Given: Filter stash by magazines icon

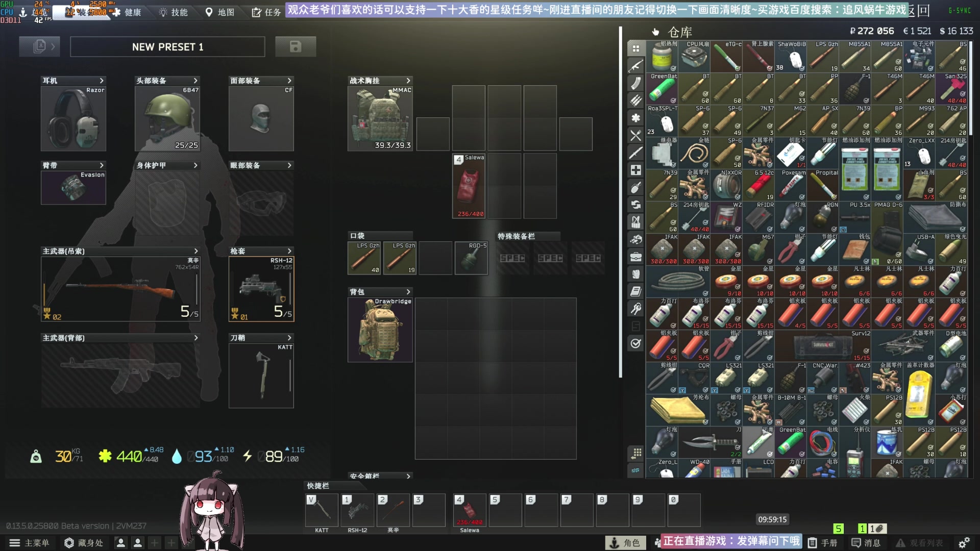Looking at the screenshot, I should [635, 83].
